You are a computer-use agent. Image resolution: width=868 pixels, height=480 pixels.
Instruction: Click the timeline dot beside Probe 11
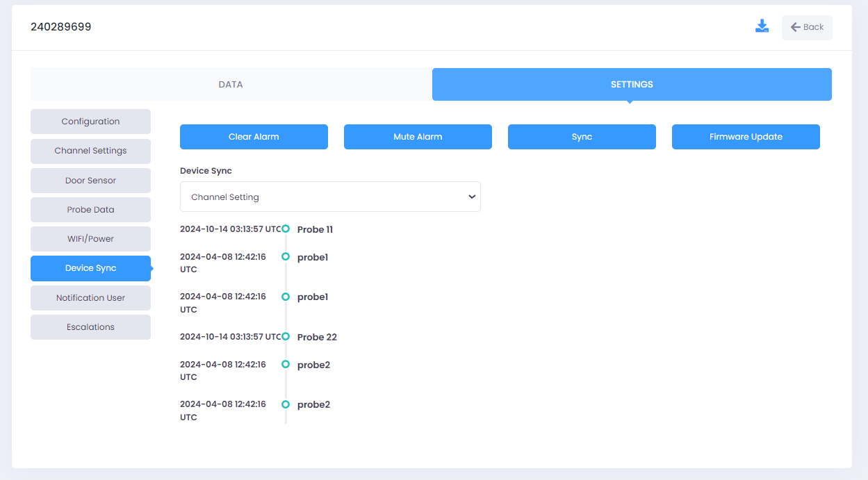(286, 229)
